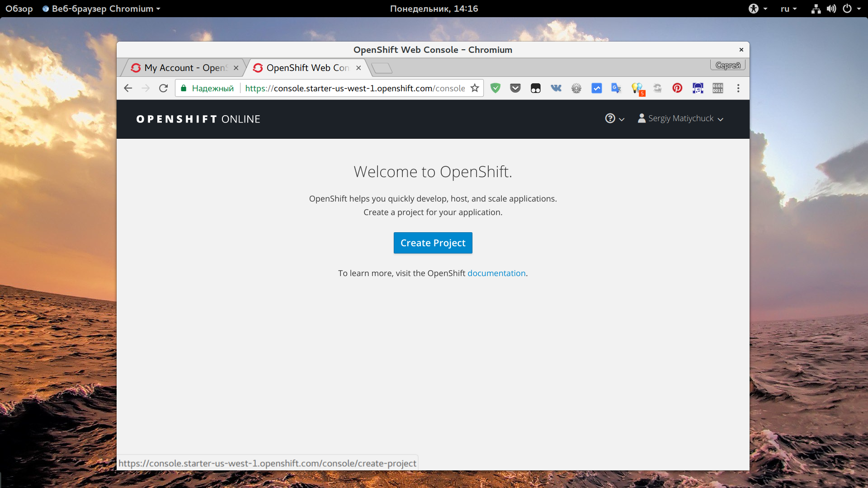The image size is (868, 488).
Task: Click the AdGuard green shield extension icon
Action: [495, 88]
